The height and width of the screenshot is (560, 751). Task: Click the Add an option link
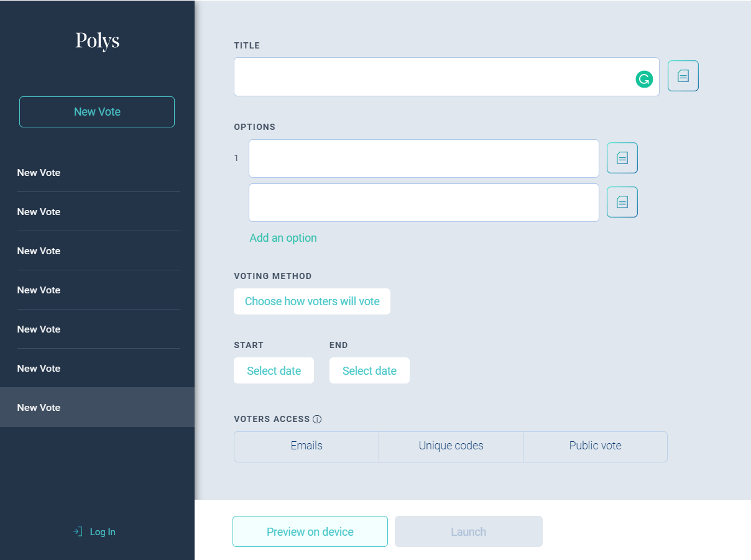pyautogui.click(x=283, y=238)
